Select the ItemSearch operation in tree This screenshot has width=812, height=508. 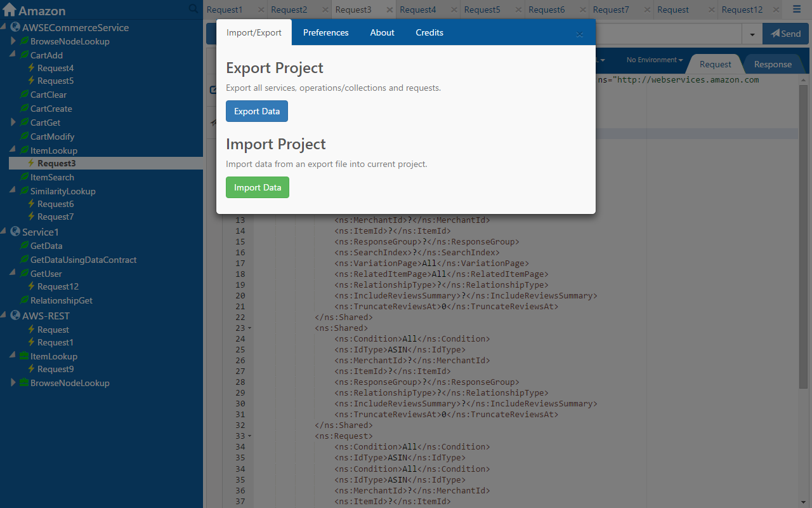[52, 177]
